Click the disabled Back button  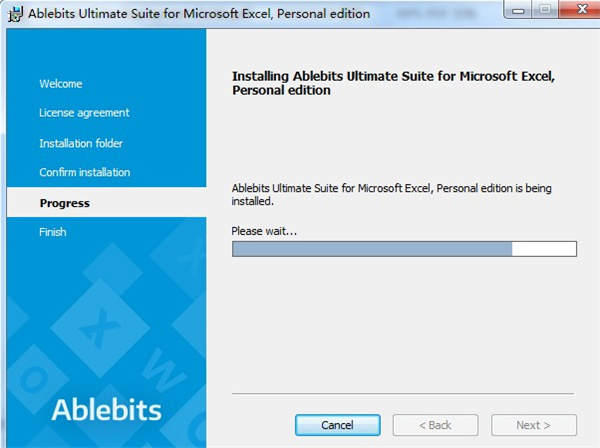[435, 425]
